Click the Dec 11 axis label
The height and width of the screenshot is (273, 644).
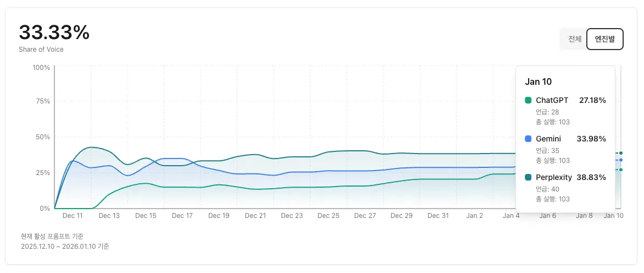coord(73,216)
